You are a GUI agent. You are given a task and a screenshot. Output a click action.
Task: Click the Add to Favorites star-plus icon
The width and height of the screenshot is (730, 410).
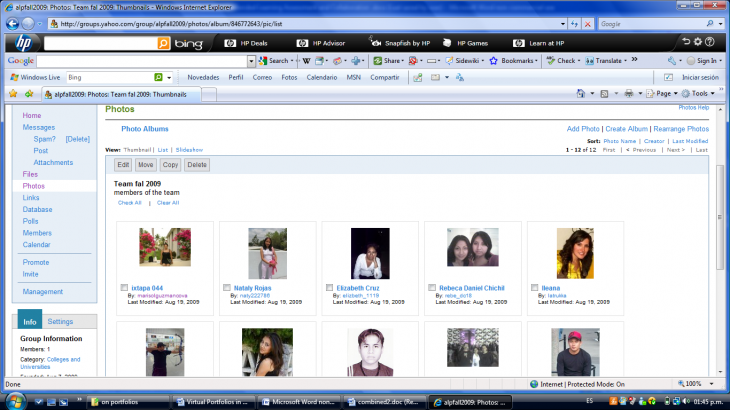(x=29, y=94)
